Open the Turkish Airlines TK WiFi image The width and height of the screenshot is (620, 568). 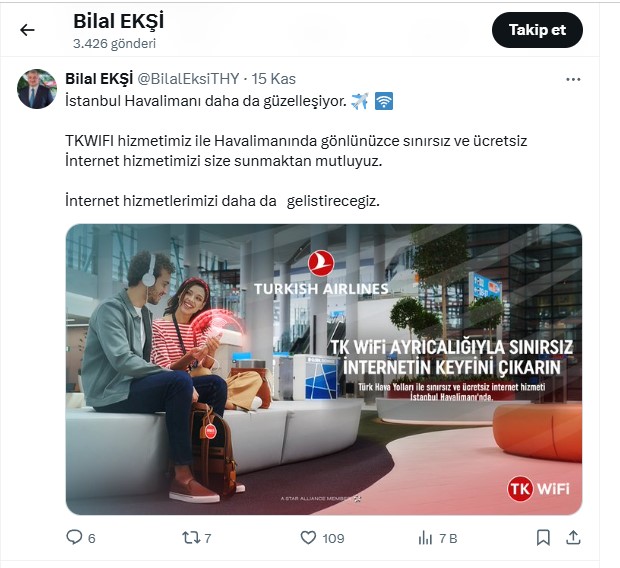tap(324, 369)
